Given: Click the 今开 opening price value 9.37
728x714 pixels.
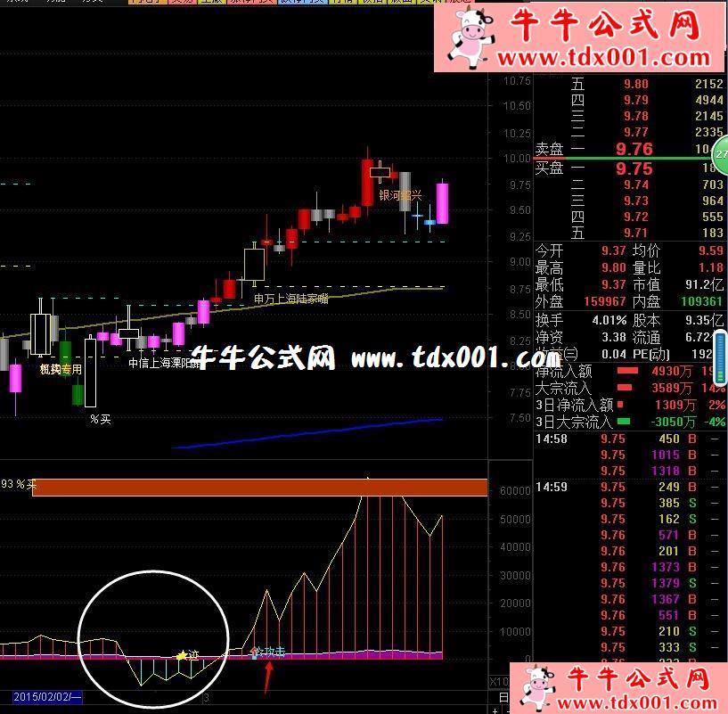Looking at the screenshot, I should [614, 250].
